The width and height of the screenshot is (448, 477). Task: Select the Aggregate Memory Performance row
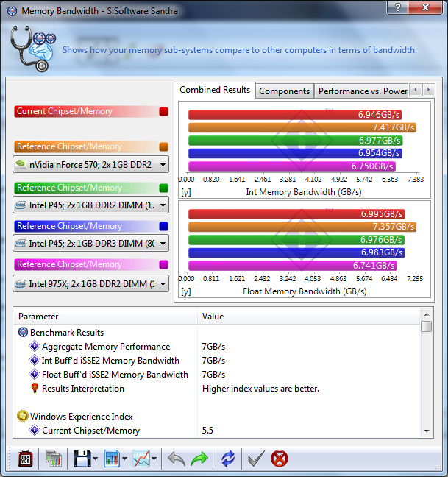point(217,346)
